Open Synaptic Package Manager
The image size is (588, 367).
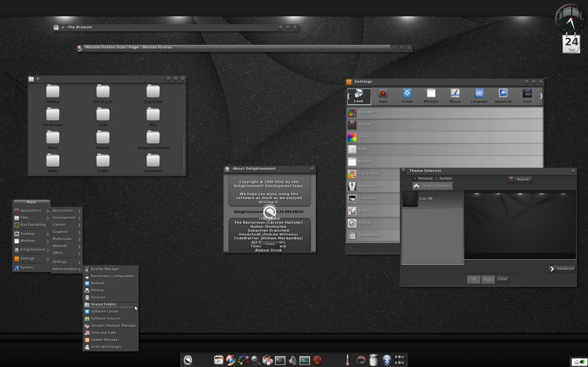pos(111,326)
